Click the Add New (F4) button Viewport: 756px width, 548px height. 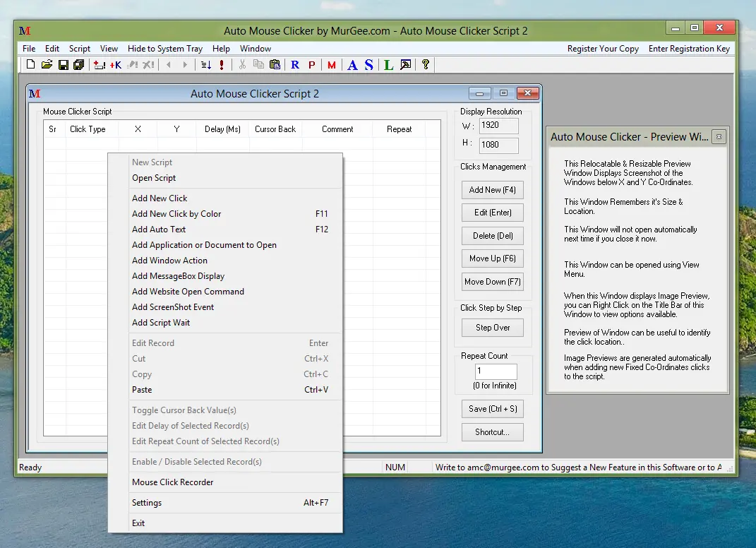click(x=492, y=190)
